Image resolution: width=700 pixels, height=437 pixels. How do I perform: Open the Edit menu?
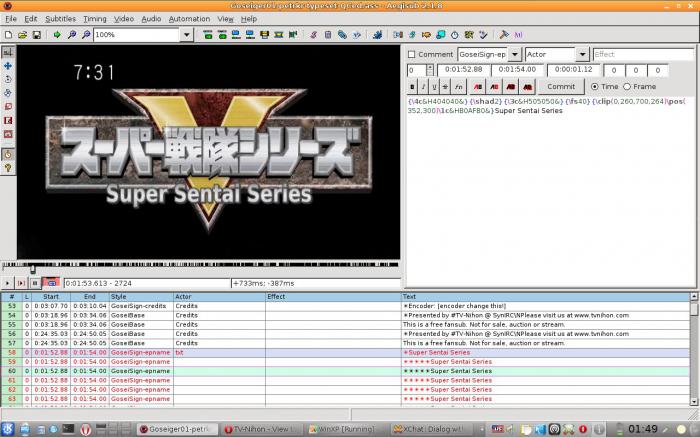click(x=31, y=19)
